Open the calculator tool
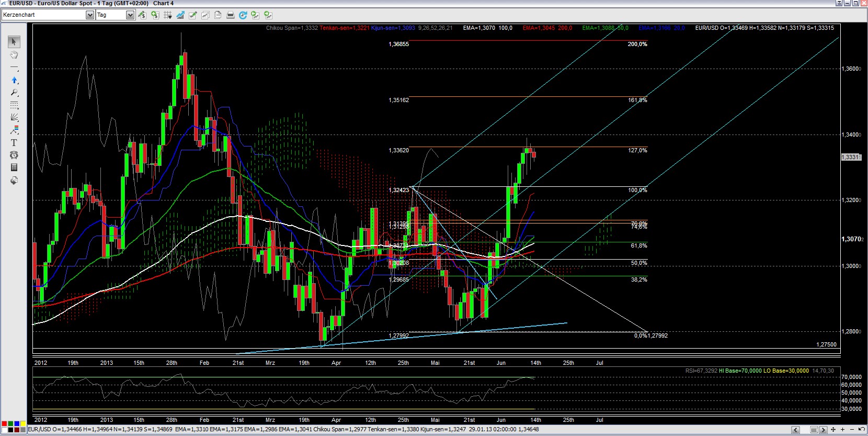This screenshot has height=436, width=868. click(x=14, y=167)
